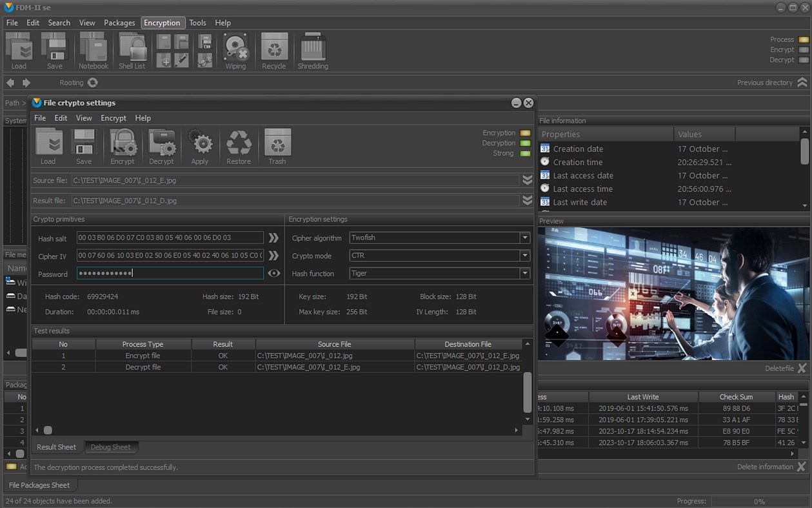Toggle the Strong indicator in dialog
The width and height of the screenshot is (812, 508).
(525, 154)
